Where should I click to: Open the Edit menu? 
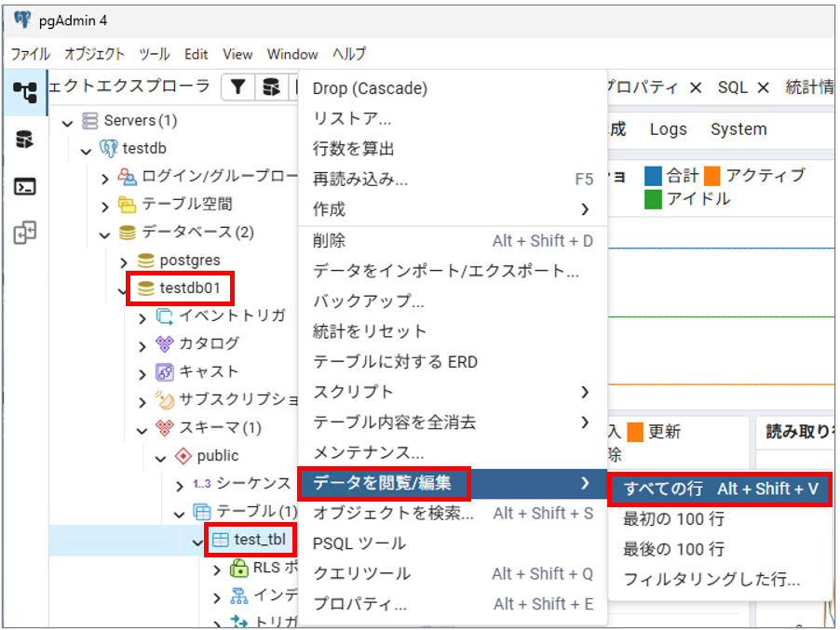click(196, 54)
